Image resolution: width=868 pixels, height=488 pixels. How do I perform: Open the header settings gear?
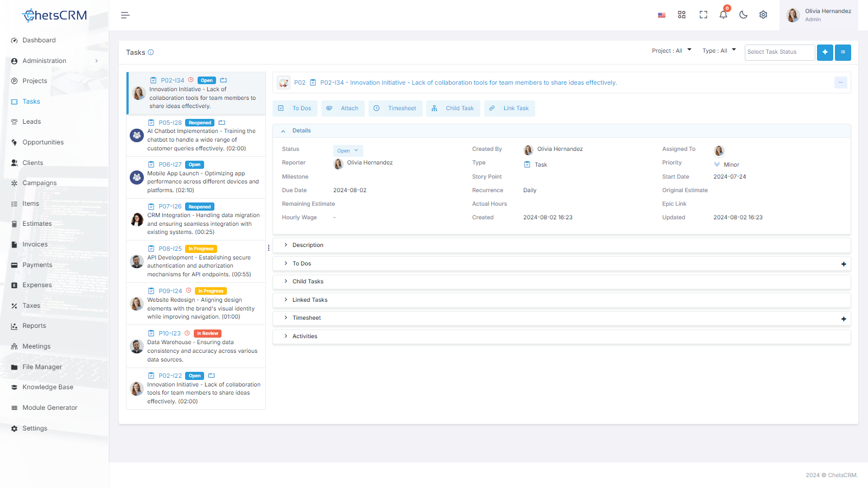[763, 15]
